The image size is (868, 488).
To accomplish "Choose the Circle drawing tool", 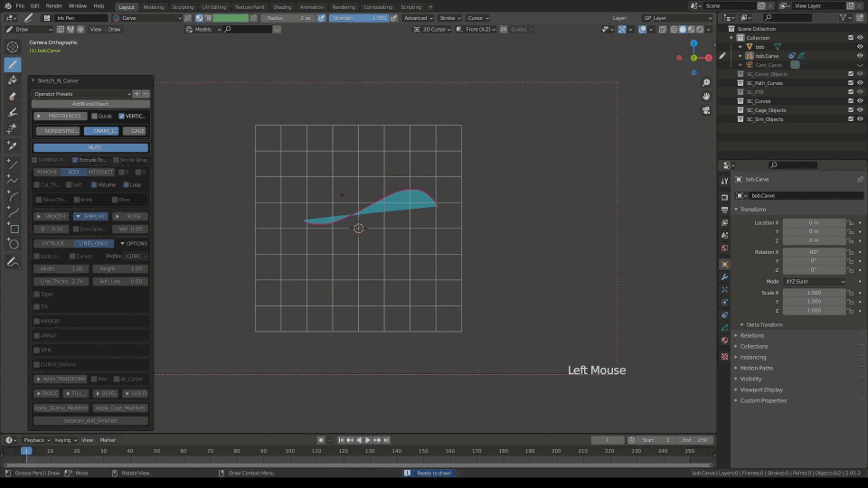I will tap(13, 243).
